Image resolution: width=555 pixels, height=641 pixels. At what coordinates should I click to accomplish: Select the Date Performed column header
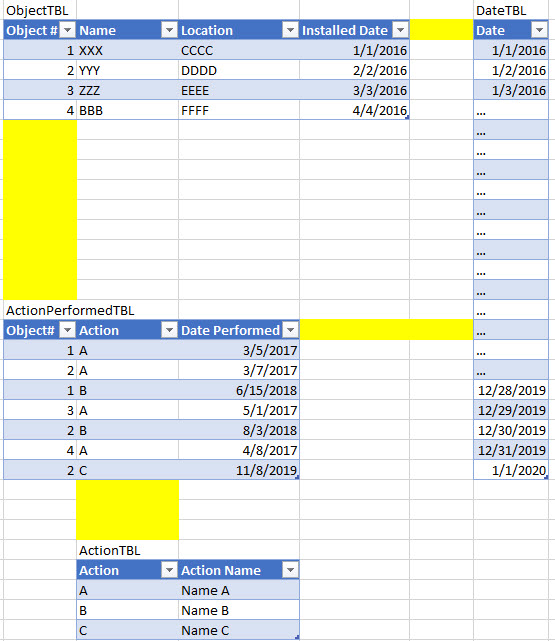239,329
